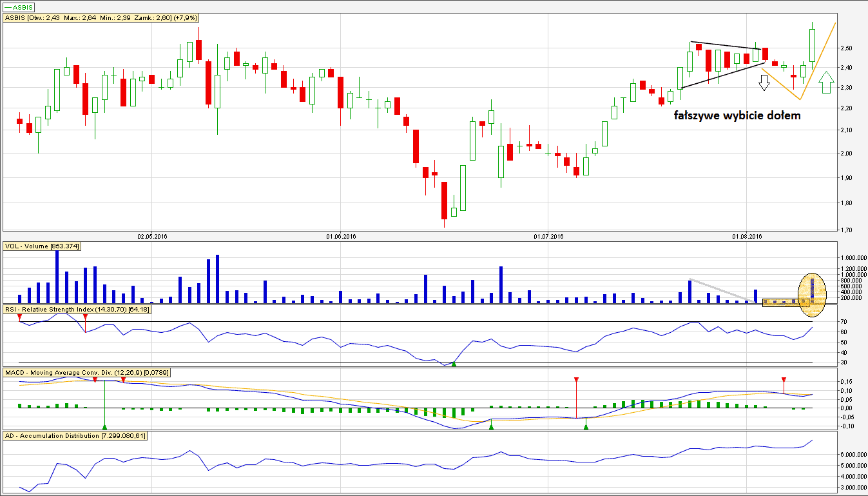Image resolution: width=868 pixels, height=496 pixels.
Task: Click the 01.06.2016 date axis label
Action: point(342,237)
